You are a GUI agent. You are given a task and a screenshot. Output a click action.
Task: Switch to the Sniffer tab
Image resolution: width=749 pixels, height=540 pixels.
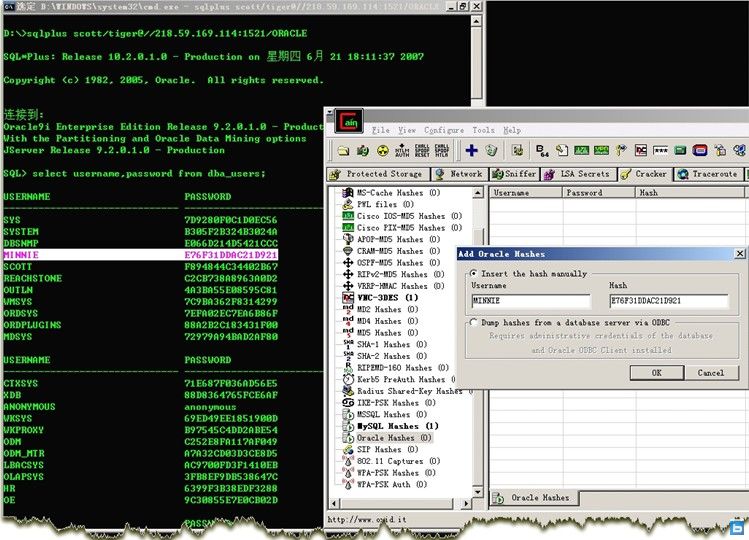click(x=514, y=174)
